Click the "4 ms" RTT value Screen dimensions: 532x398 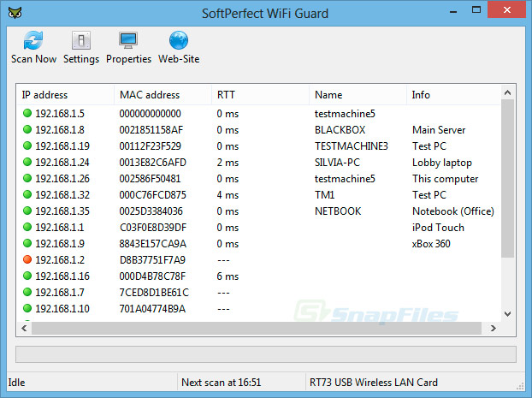pos(228,195)
